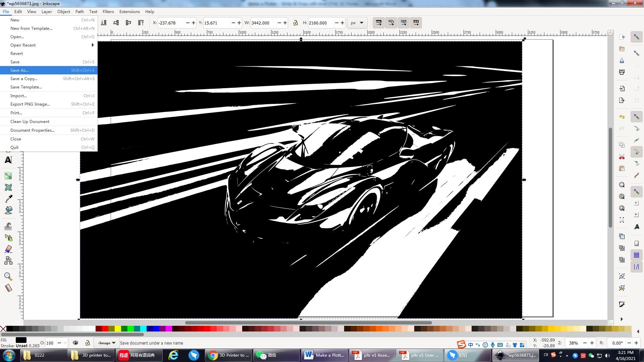Select the Tweak tool wave icon
The image size is (644, 362).
[8, 226]
